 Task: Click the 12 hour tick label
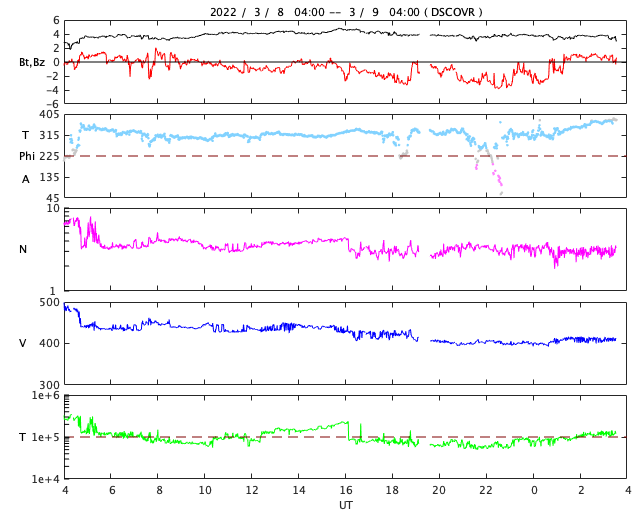coord(252,490)
